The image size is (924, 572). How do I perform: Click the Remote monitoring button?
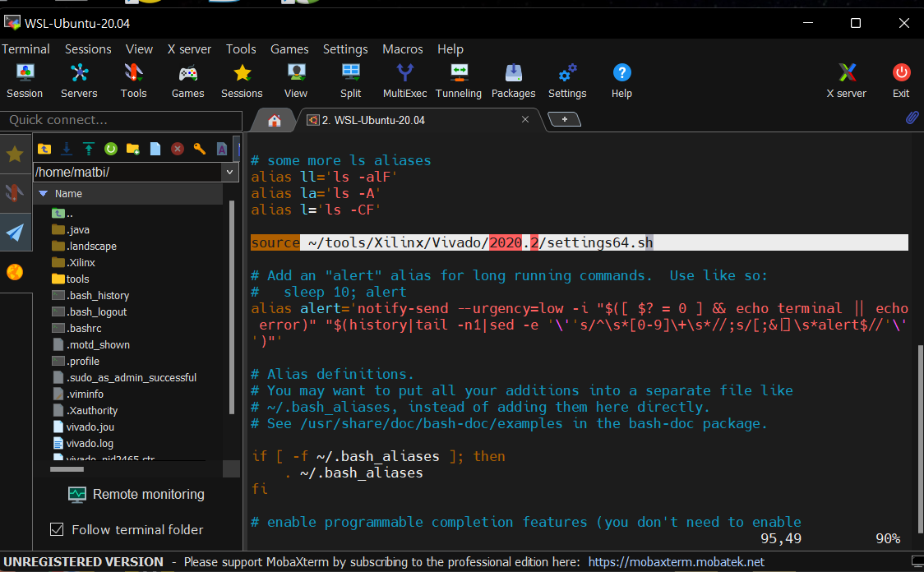[136, 494]
